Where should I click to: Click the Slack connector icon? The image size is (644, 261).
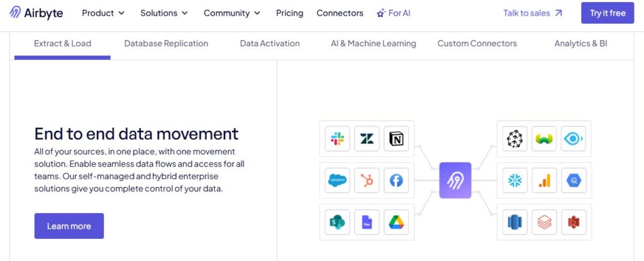click(338, 139)
